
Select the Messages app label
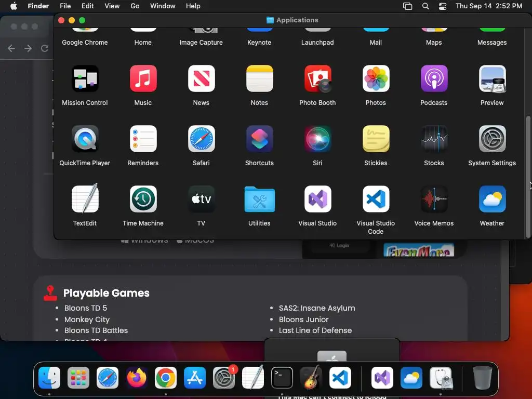pos(492,43)
